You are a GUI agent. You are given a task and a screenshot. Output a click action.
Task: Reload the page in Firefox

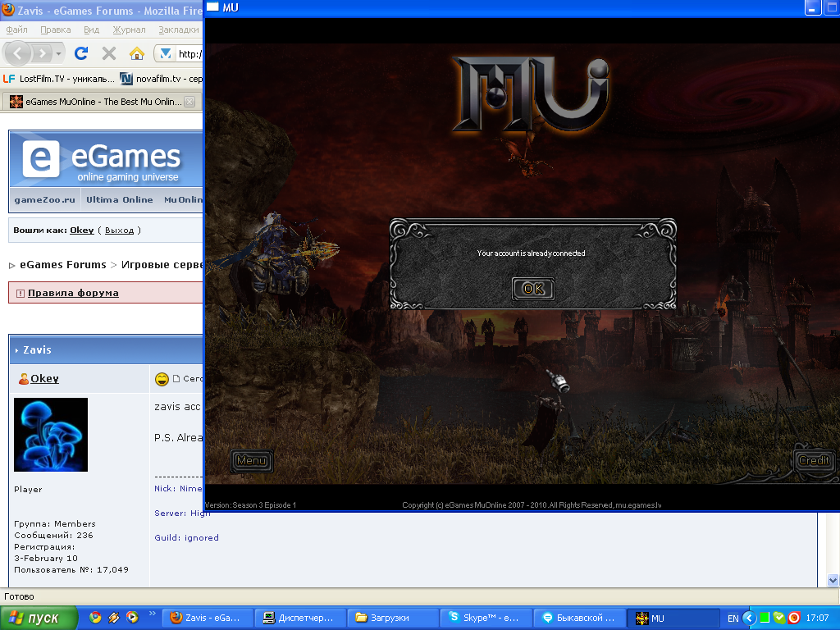81,53
